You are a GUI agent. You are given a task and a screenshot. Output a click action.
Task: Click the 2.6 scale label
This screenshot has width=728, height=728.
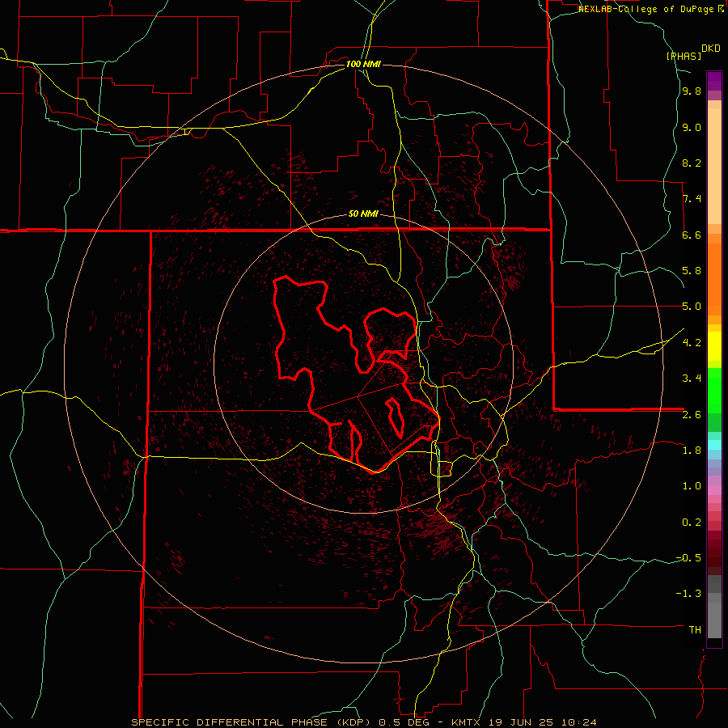click(x=692, y=415)
